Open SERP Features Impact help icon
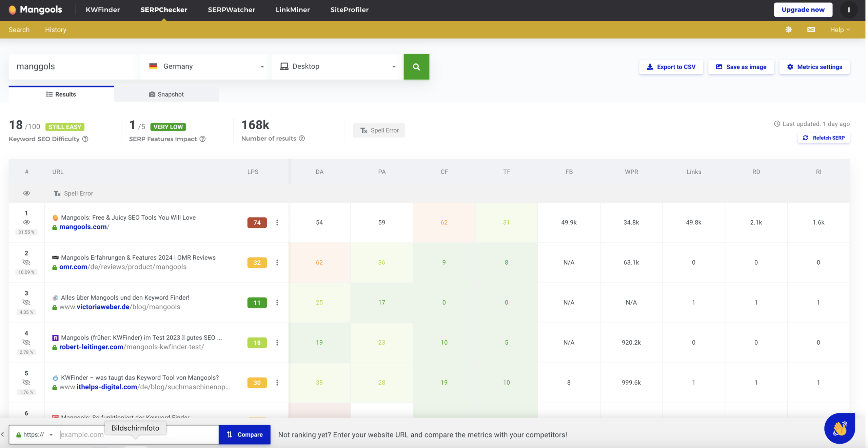Image resolution: width=868 pixels, height=448 pixels. (x=202, y=139)
